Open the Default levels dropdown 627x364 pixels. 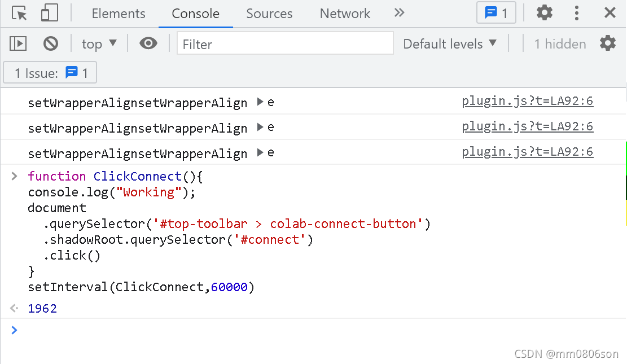[450, 43]
